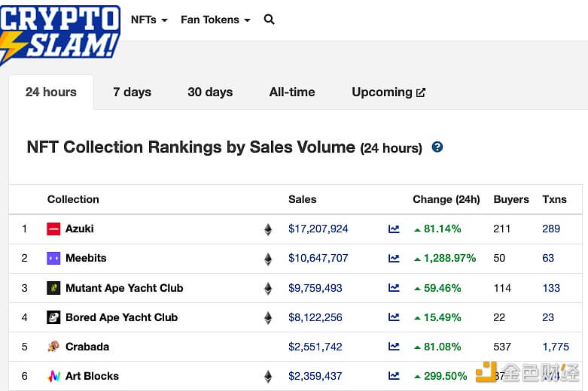
Task: Open the CryptoSlam logo home link
Action: click(x=60, y=34)
